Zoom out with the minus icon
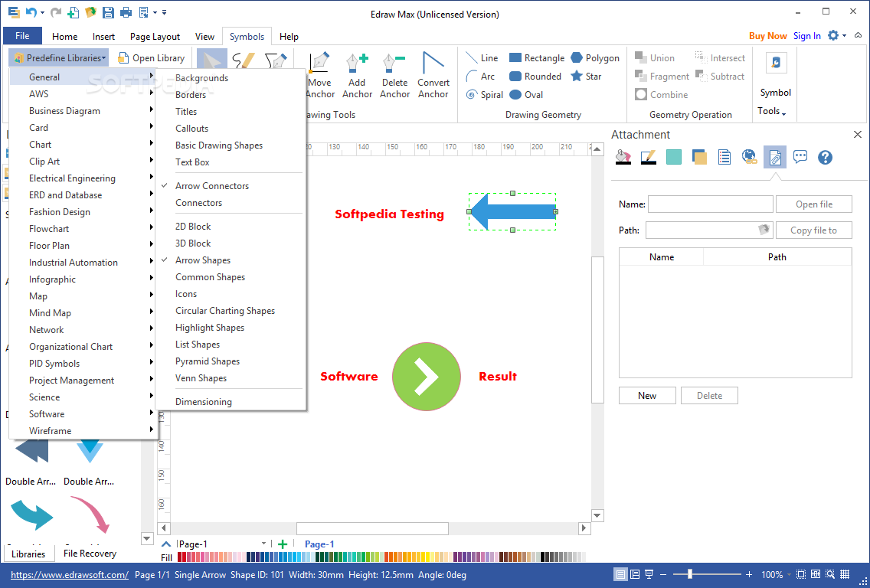This screenshot has width=870, height=588. point(662,575)
